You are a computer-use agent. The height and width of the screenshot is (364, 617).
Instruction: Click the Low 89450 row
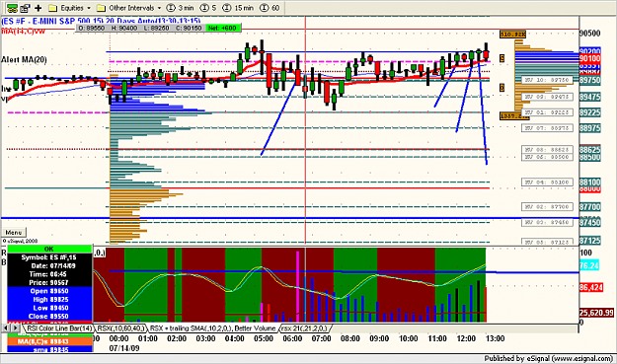click(x=49, y=308)
